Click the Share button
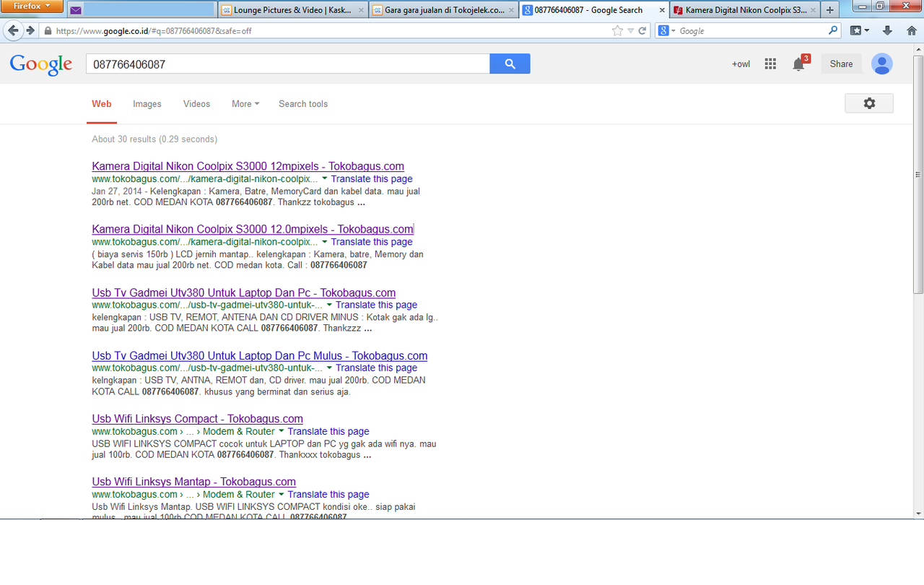Image resolution: width=924 pixels, height=585 pixels. click(841, 64)
